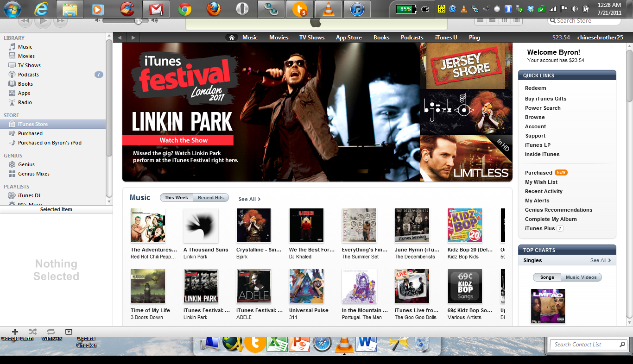633x364 pixels.
Task: Focus the Search Store field
Action: pos(584,21)
